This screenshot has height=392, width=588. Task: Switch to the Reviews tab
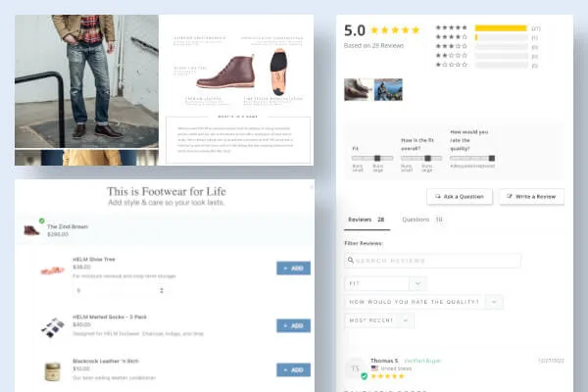[367, 220]
